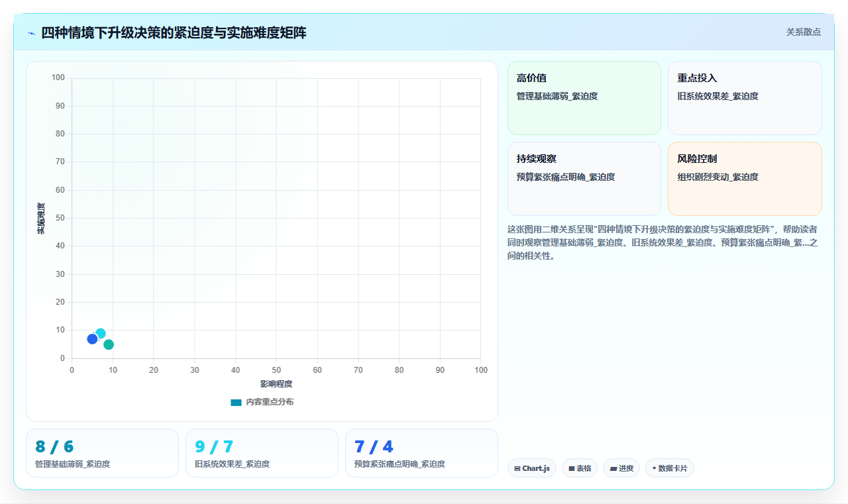Click the icon in the Chart.js chip
The height and width of the screenshot is (504, 848).
coord(517,469)
